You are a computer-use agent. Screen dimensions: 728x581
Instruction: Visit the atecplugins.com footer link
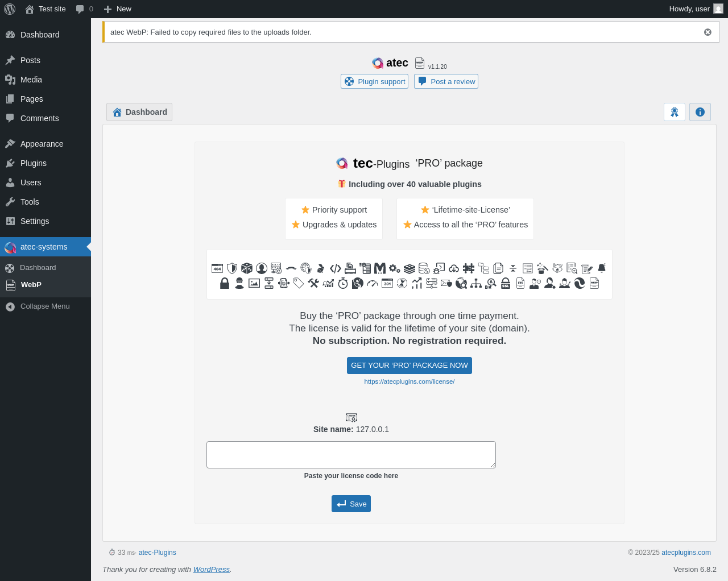pos(686,553)
